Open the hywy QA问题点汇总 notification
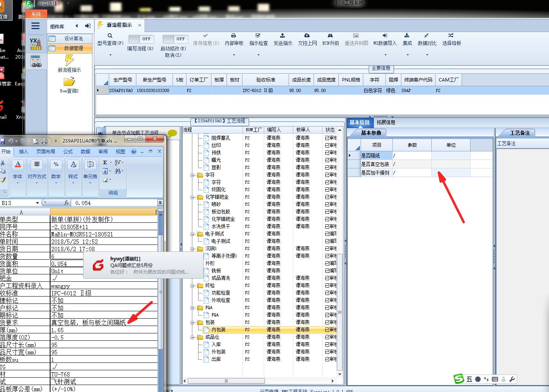 (x=143, y=265)
